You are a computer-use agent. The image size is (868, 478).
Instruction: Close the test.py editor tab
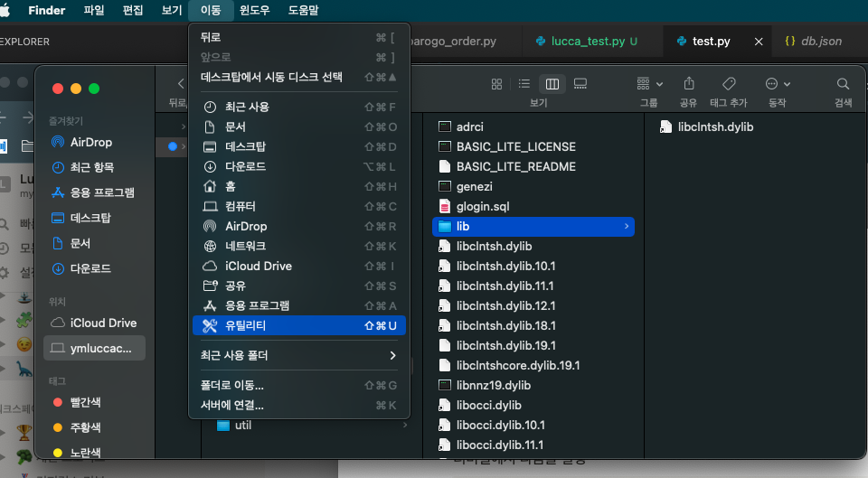click(759, 42)
